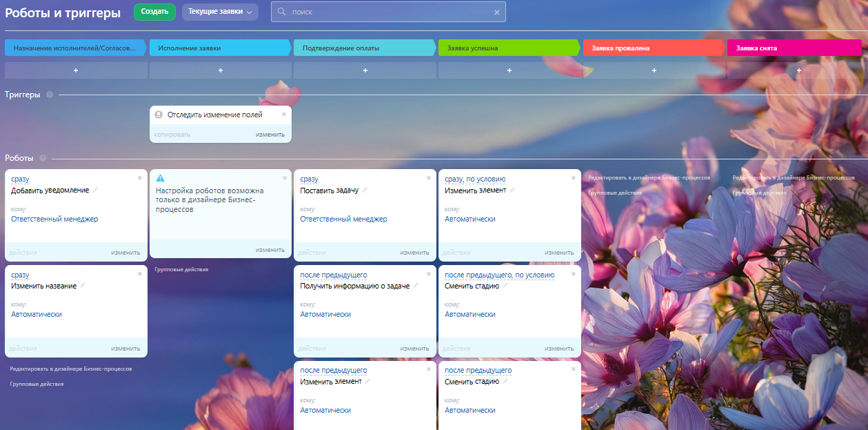
Task: Click the Добавить уведомление robot name
Action: pos(50,190)
